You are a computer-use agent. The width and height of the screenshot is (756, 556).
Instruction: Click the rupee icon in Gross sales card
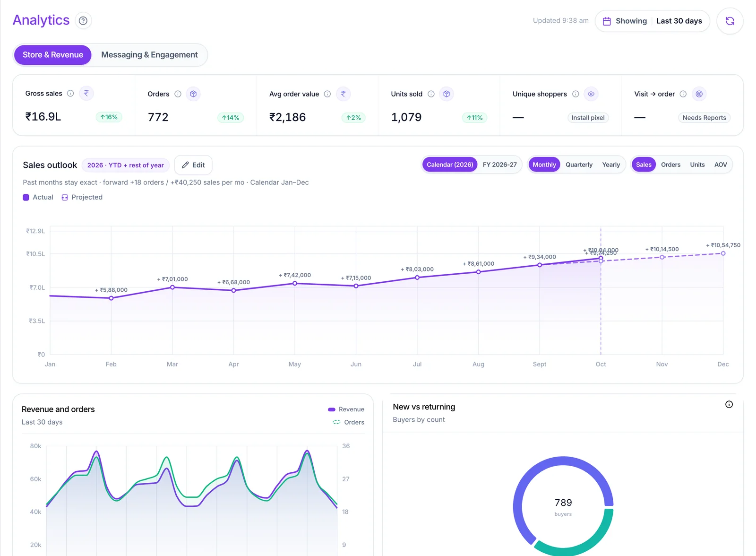tap(86, 94)
